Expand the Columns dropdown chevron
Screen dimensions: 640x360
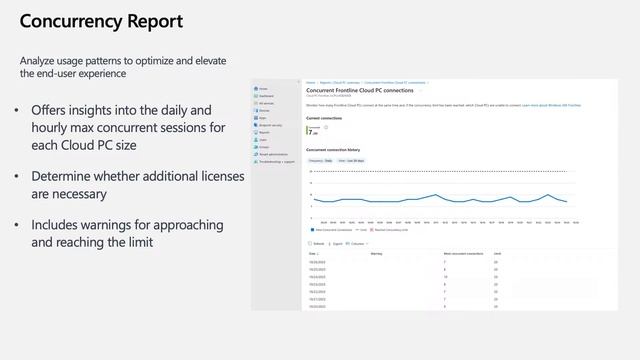pyautogui.click(x=367, y=244)
